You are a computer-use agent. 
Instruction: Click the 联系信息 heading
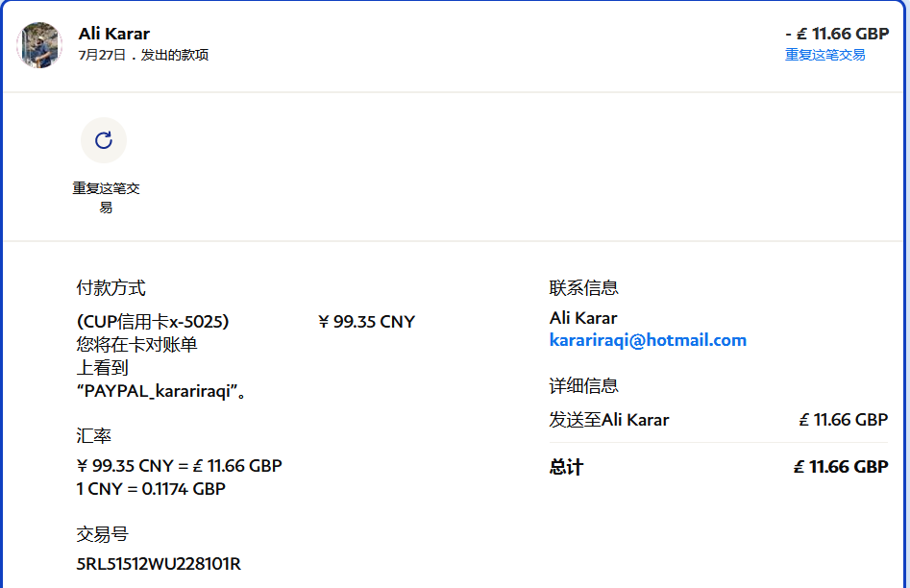pyautogui.click(x=584, y=287)
